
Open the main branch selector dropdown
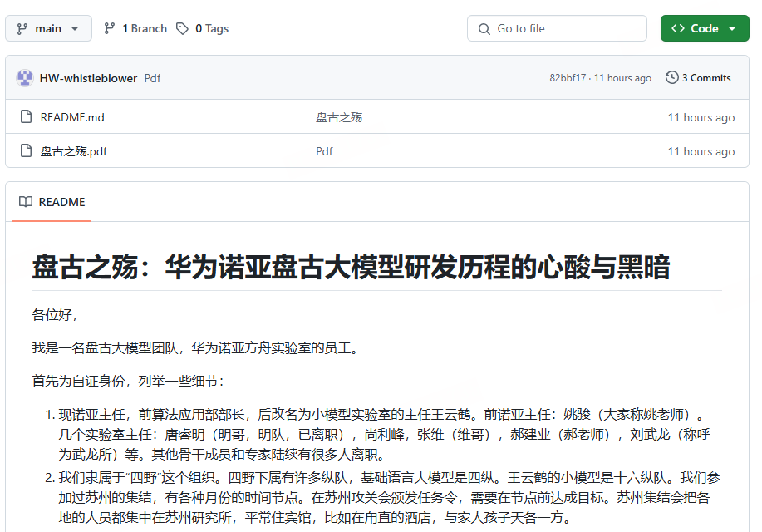48,28
